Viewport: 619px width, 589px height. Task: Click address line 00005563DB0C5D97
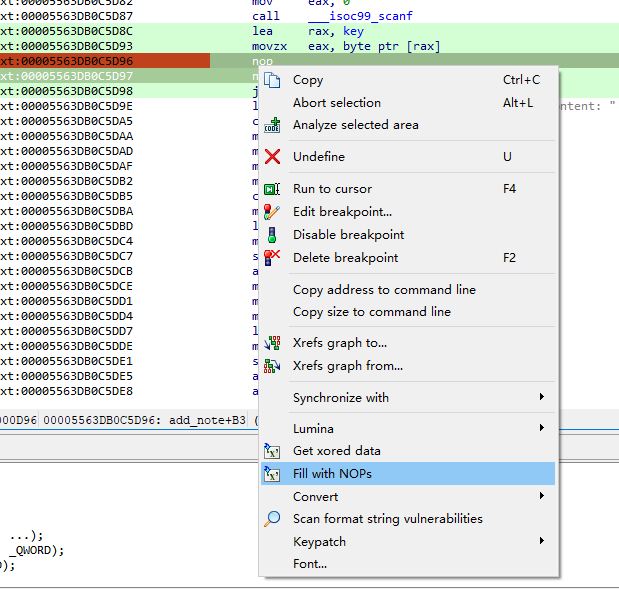point(66,76)
